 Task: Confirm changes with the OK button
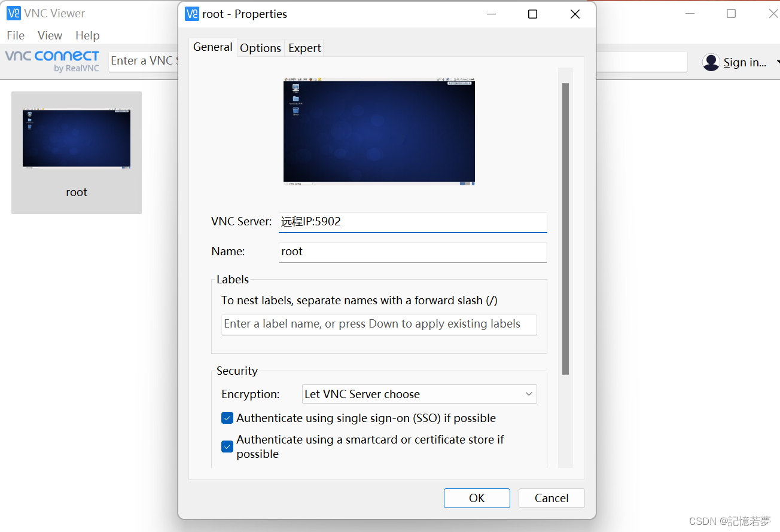477,498
